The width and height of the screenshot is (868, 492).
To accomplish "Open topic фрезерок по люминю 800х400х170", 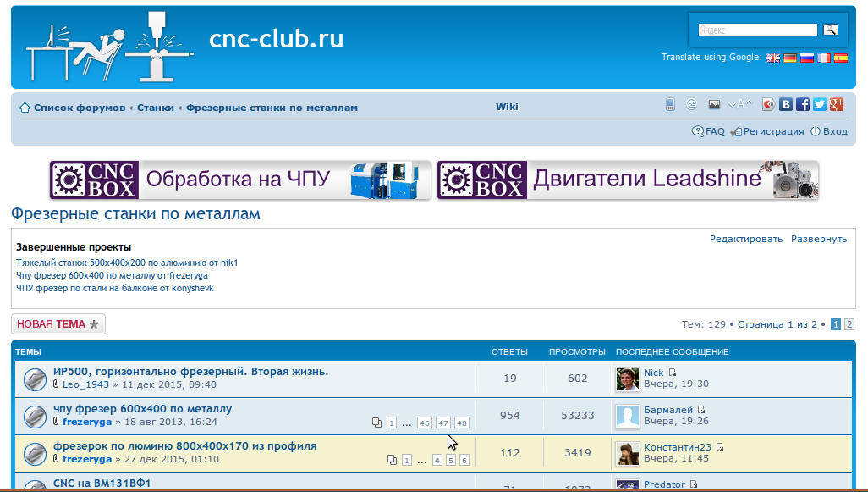I will coord(185,445).
